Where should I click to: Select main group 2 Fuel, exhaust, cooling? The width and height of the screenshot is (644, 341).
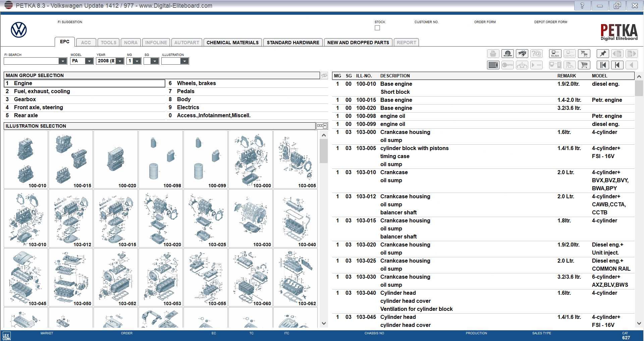85,91
